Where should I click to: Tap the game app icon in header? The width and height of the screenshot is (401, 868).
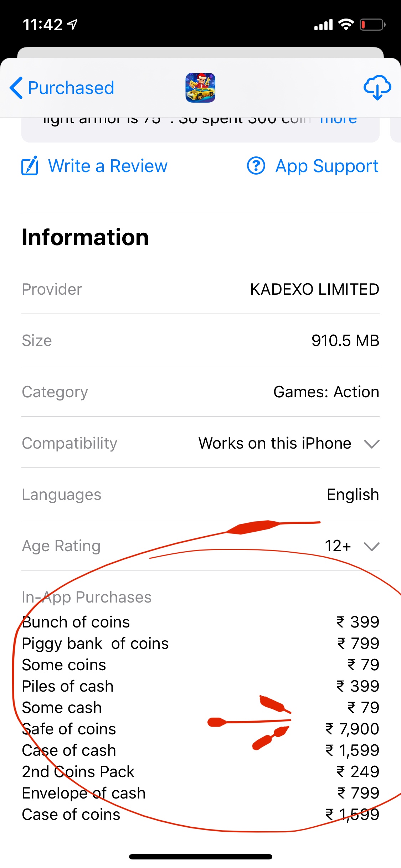point(200,88)
